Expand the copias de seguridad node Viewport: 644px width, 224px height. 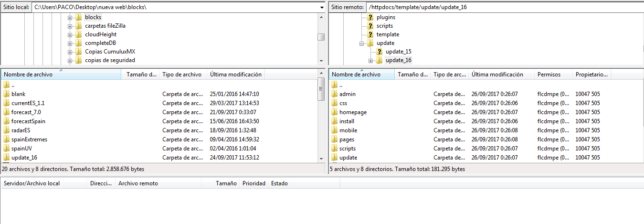[70, 60]
